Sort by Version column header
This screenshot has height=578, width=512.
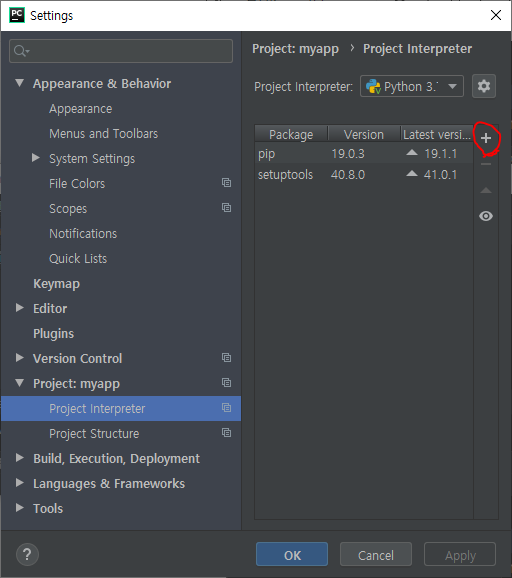(x=364, y=134)
